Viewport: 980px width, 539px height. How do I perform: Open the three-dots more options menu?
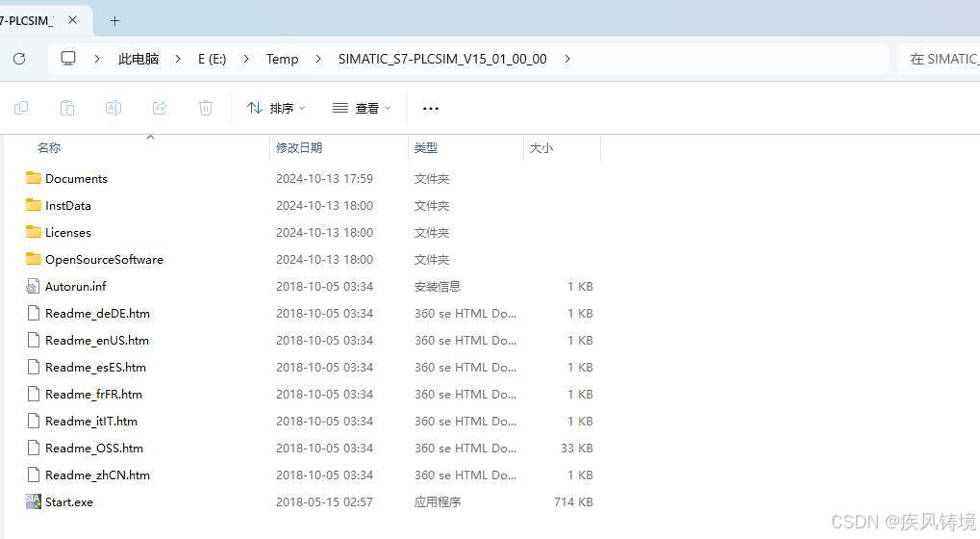(x=431, y=109)
